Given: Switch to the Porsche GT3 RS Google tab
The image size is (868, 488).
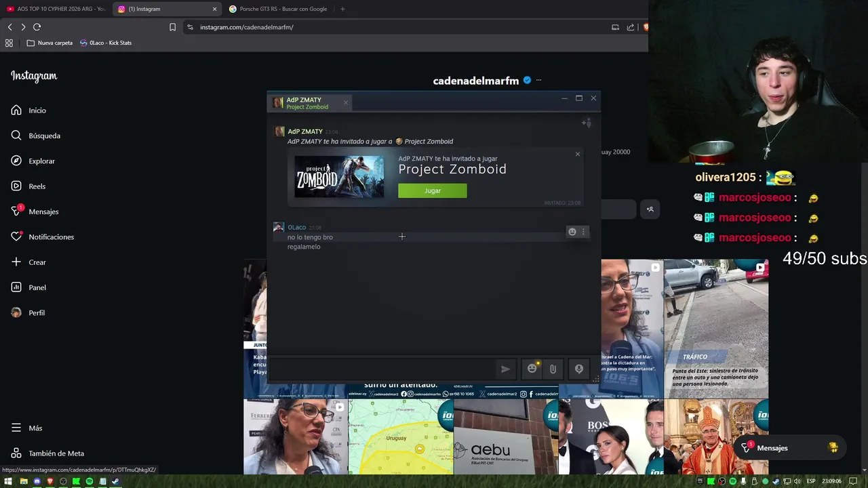Looking at the screenshot, I should coord(278,9).
